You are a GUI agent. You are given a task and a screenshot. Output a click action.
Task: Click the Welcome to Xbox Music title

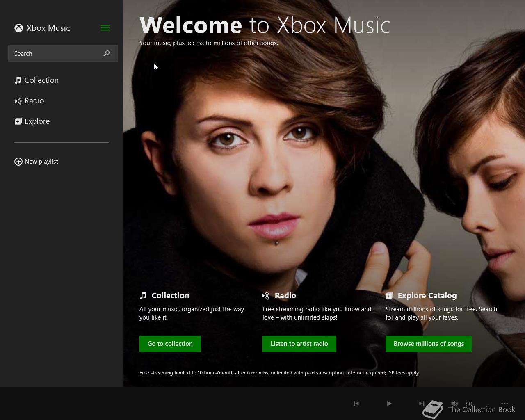pos(265,25)
